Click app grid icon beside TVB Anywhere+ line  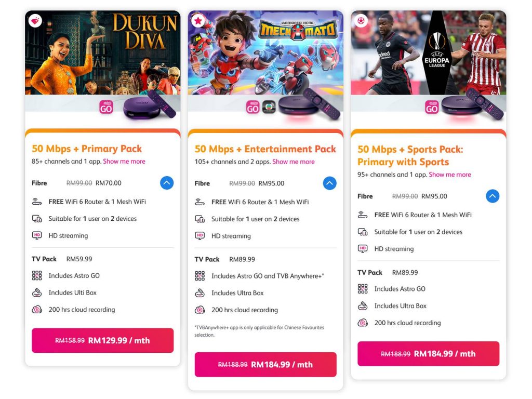pyautogui.click(x=199, y=276)
